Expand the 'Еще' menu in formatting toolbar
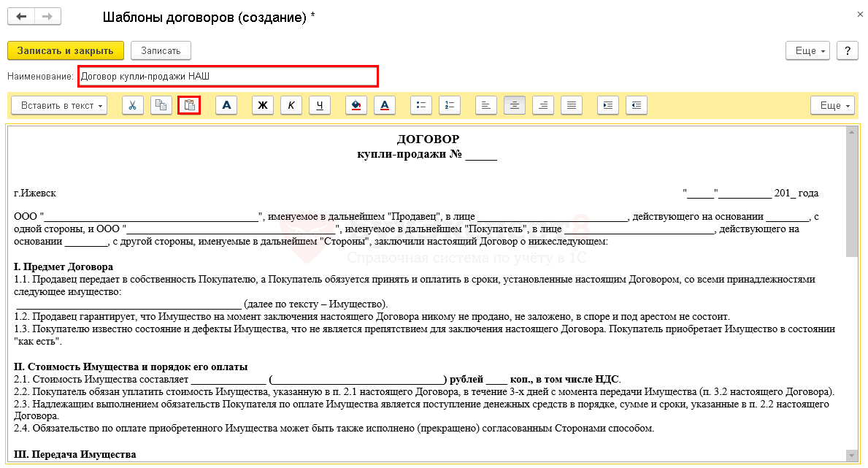The height and width of the screenshot is (468, 868). point(832,105)
